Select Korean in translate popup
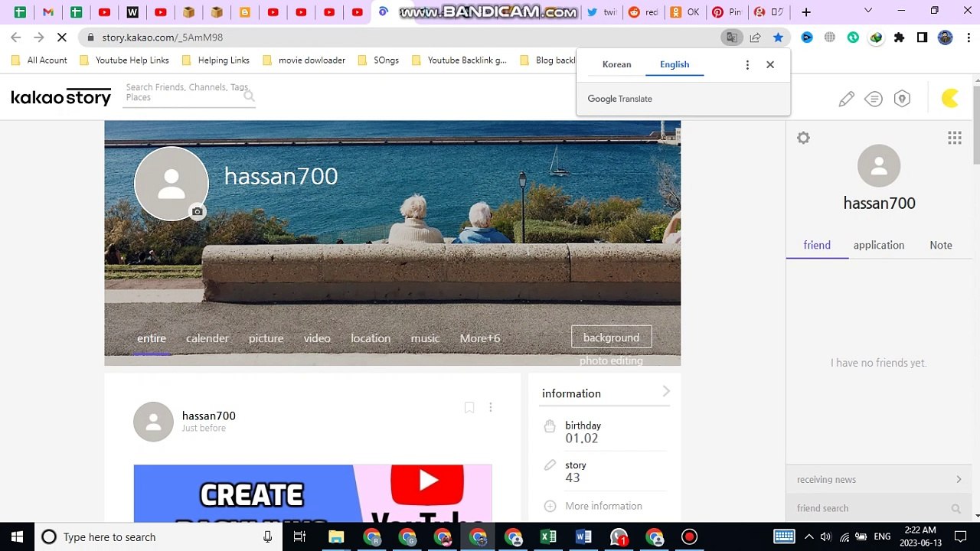Screen dimensions: 980x551 (x=616, y=64)
